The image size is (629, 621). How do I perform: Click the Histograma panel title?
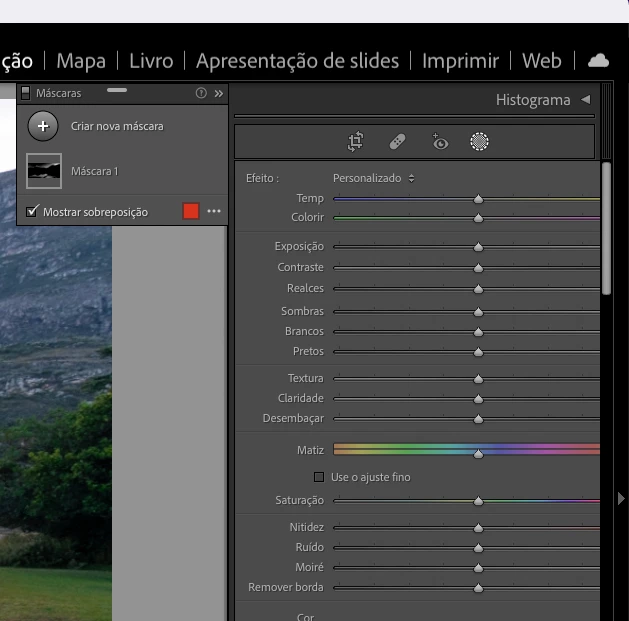(x=533, y=100)
